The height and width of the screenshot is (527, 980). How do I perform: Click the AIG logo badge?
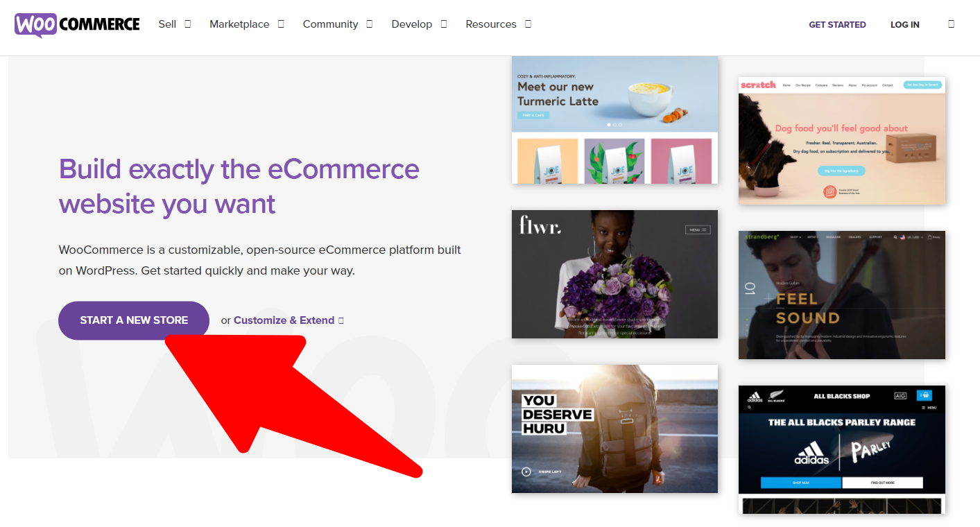point(900,396)
